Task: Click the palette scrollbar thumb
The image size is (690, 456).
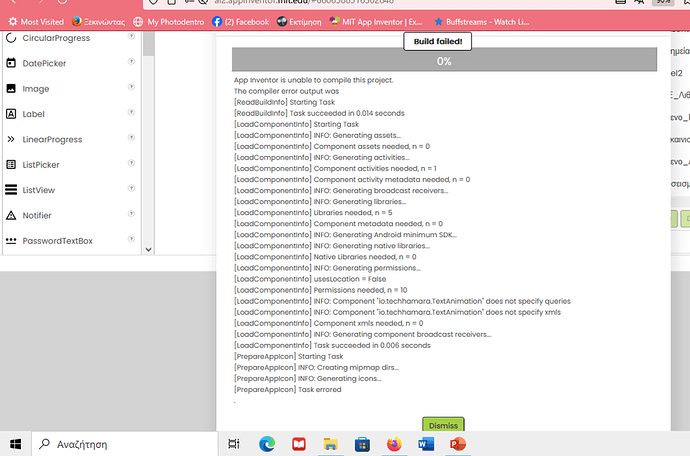Action: coord(149,44)
